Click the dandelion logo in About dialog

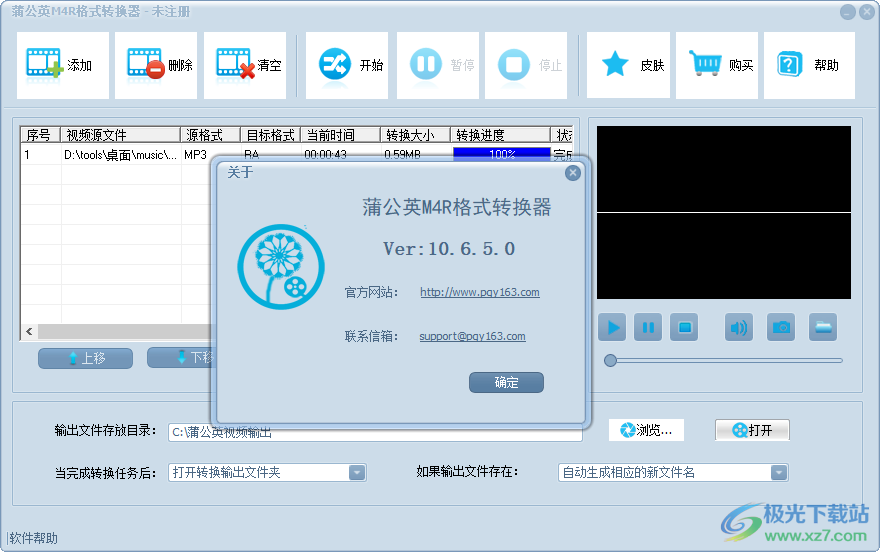point(281,267)
